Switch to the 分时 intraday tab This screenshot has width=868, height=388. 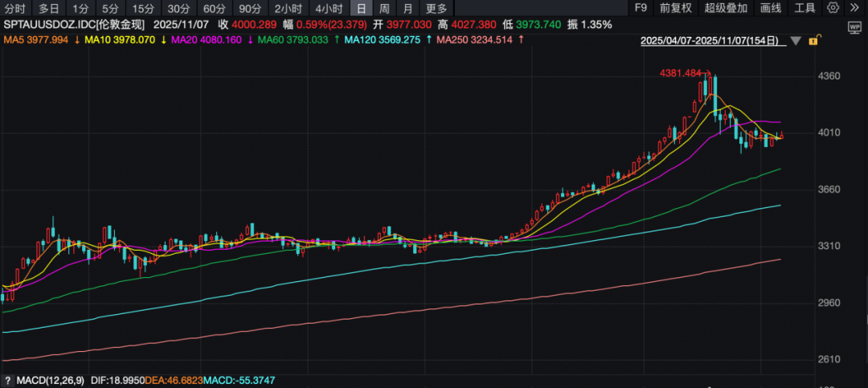tap(15, 9)
